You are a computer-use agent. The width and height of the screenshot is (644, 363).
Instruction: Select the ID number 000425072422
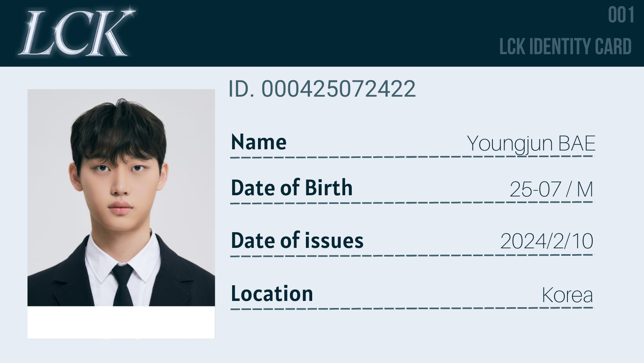(x=338, y=89)
